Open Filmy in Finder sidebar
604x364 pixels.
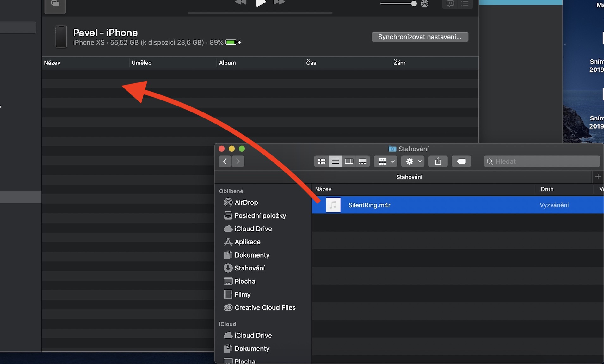(x=237, y=294)
